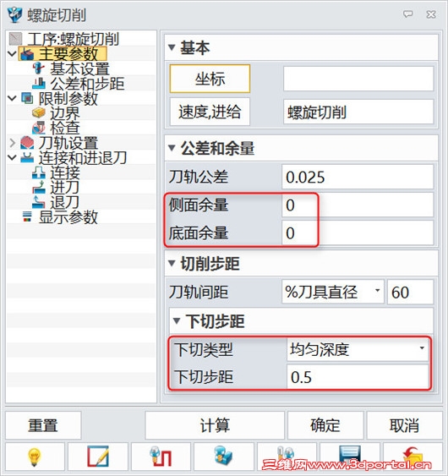The image size is (448, 476).
Task: Click the floppy disk save icon
Action: pyautogui.click(x=350, y=455)
